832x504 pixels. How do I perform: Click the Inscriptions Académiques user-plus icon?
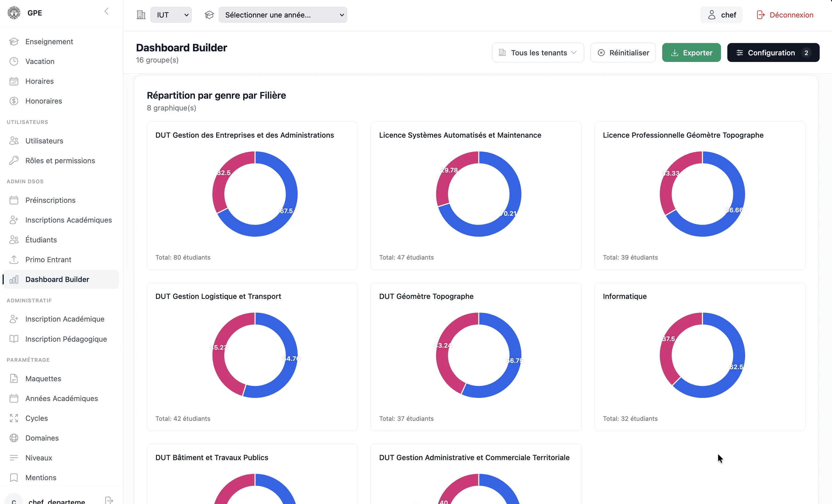(14, 220)
